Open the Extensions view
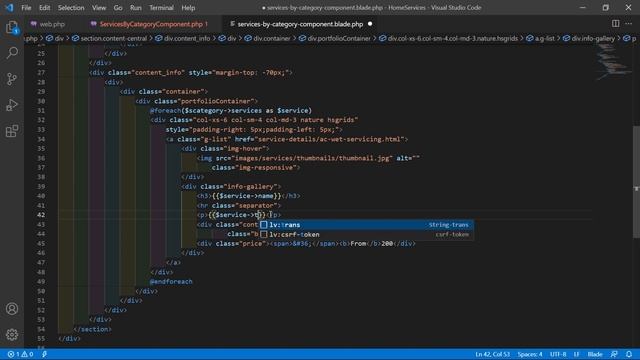Screen dimensions: 640x360 point(12,131)
